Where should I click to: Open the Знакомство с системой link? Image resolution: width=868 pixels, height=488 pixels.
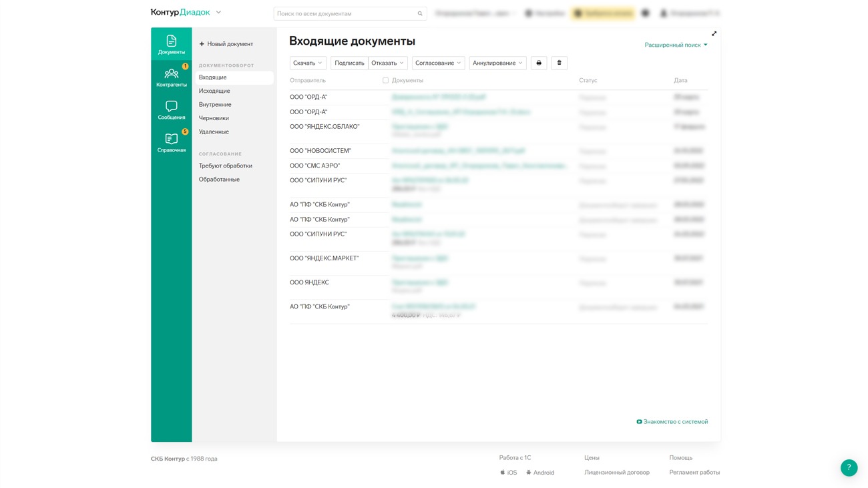[x=672, y=422]
